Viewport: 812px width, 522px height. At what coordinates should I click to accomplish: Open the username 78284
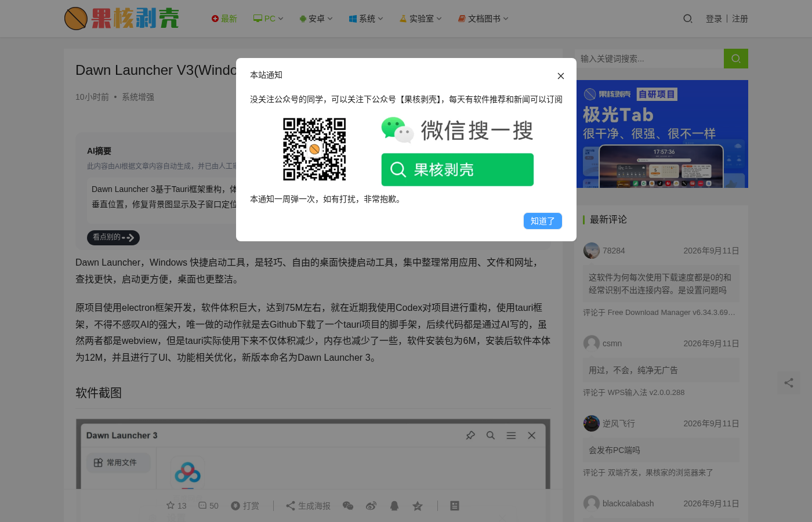614,251
